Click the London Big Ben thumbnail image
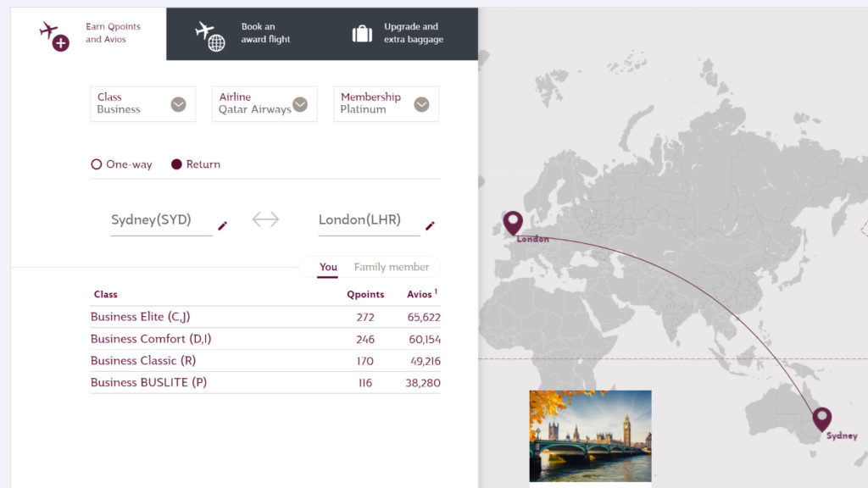This screenshot has height=488, width=868. click(589, 435)
